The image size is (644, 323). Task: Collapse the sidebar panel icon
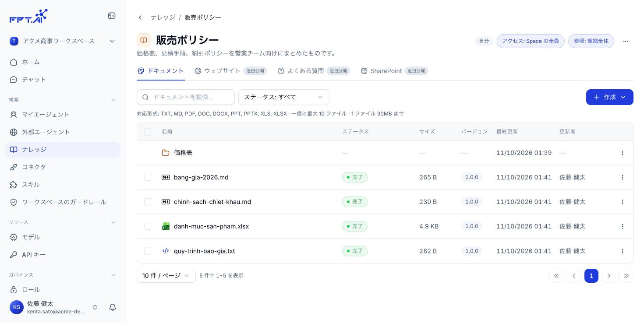112,16
